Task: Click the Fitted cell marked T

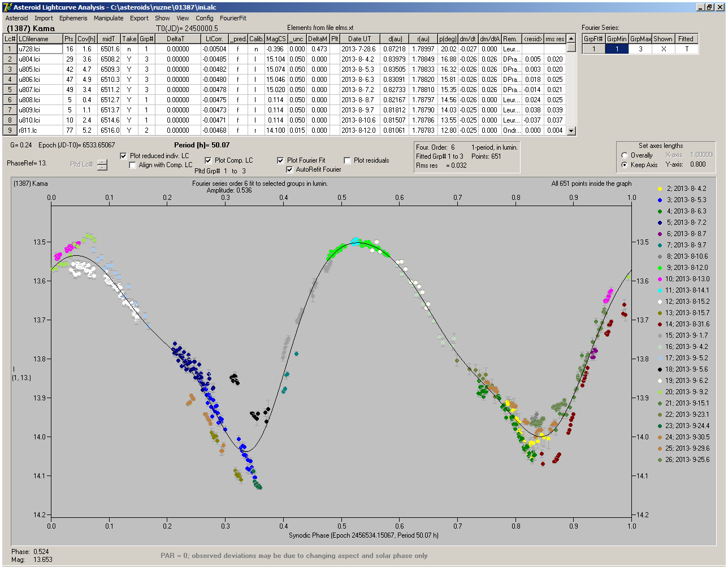Action: (686, 49)
